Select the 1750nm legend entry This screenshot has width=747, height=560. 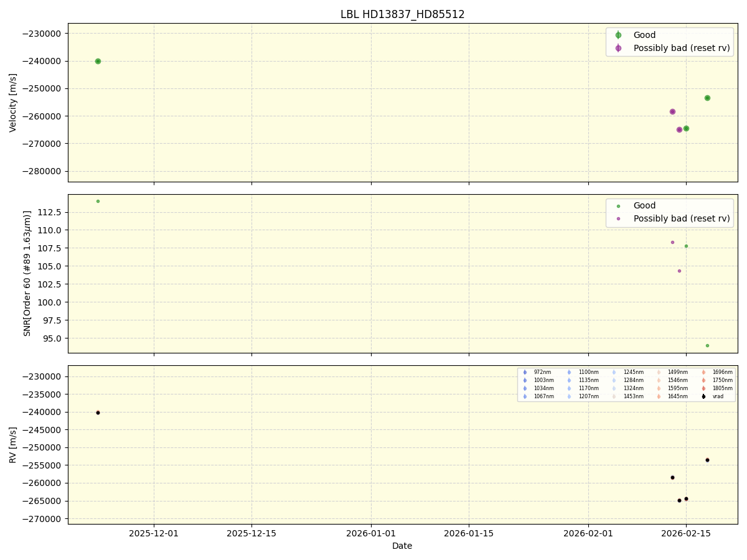723,380
